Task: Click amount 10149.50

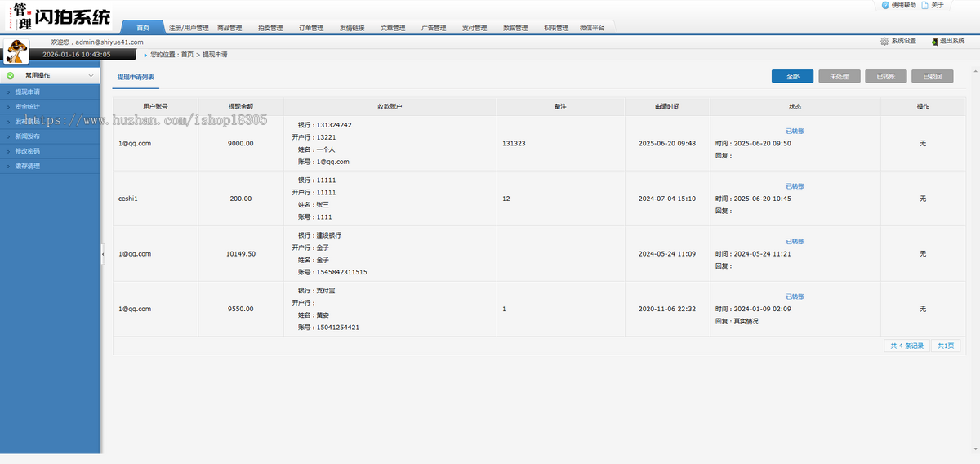Action: click(241, 254)
